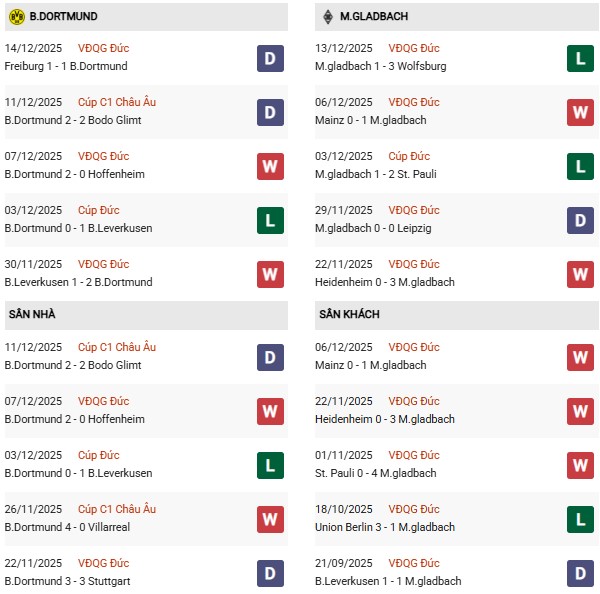Click the W badge for St. Pauli 0-4 M.gladbach
The height and width of the screenshot is (594, 600).
(x=581, y=465)
